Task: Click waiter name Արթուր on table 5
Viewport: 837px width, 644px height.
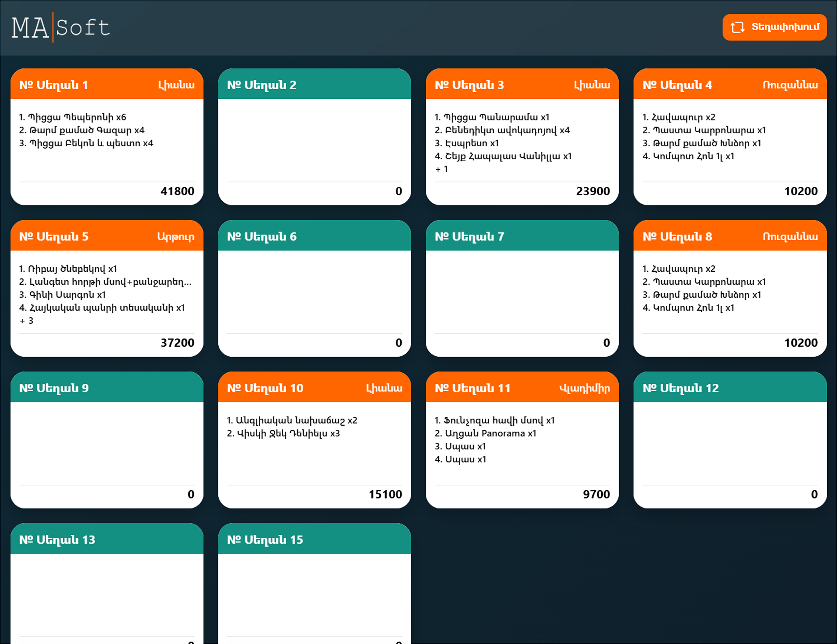Action: [x=176, y=237]
